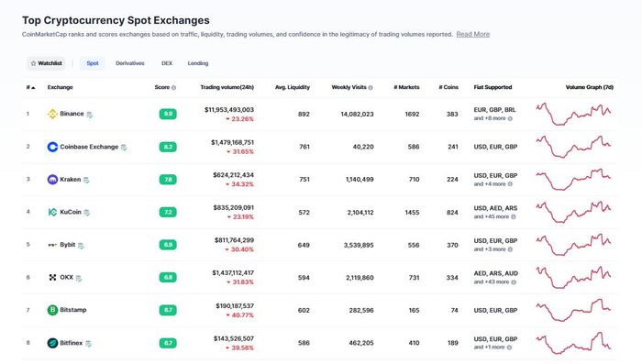The width and height of the screenshot is (642, 364).
Task: Toggle the Watchlist star filter
Action: [x=46, y=63]
